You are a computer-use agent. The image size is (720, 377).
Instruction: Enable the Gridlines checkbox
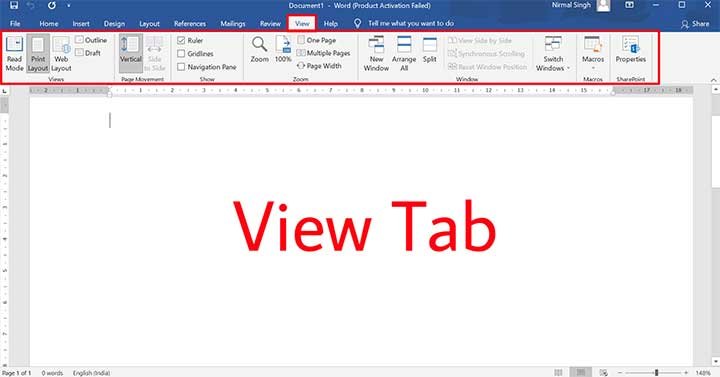[181, 54]
